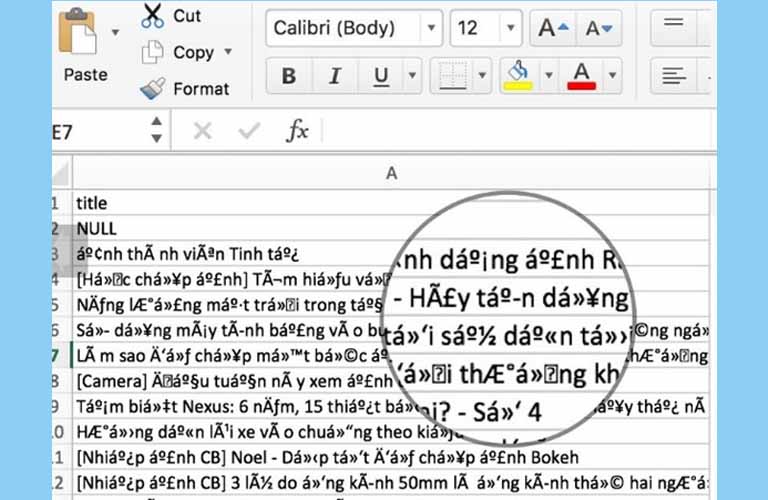Select the column A header
The image size is (768, 500).
pos(391,173)
